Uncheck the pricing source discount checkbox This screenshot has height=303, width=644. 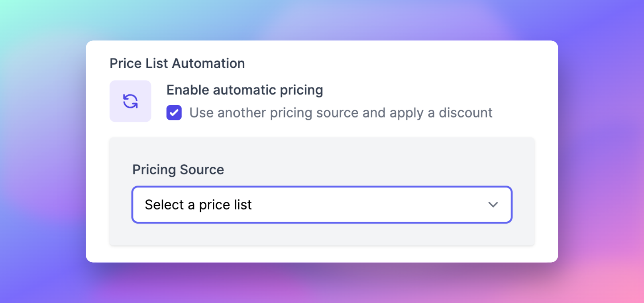coord(174,113)
